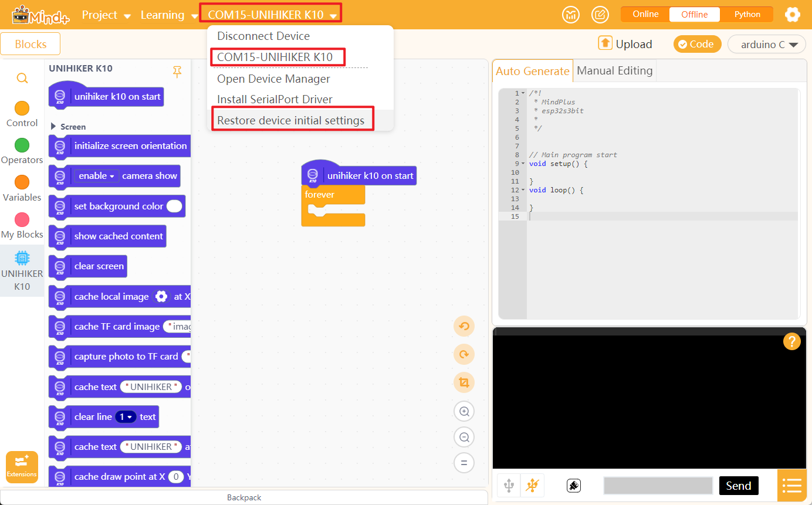Switch to the Auto Generate tab
This screenshot has height=505, width=812.
(532, 71)
